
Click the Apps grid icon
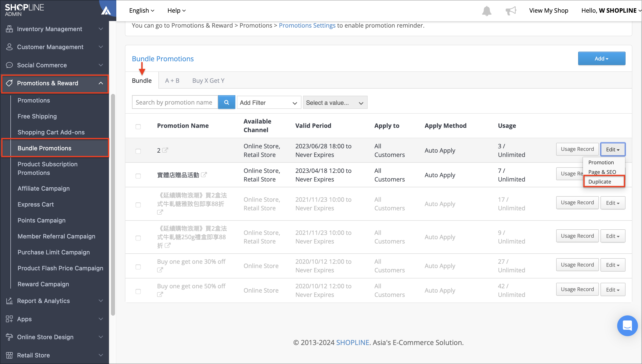click(x=9, y=319)
